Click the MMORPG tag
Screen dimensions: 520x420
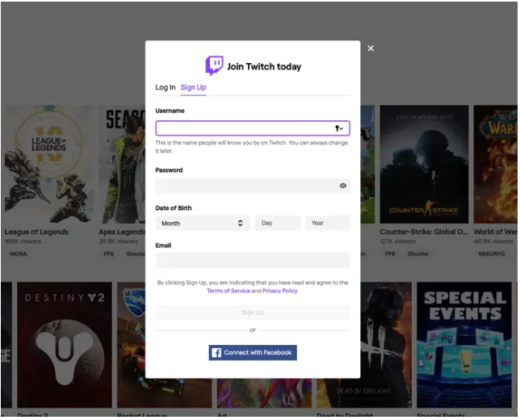(492, 254)
